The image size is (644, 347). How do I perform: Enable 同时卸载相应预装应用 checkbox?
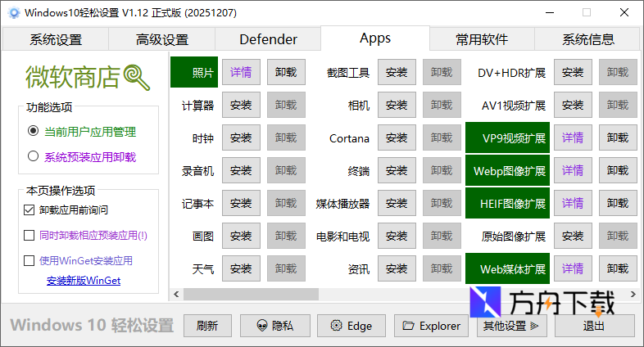click(29, 236)
